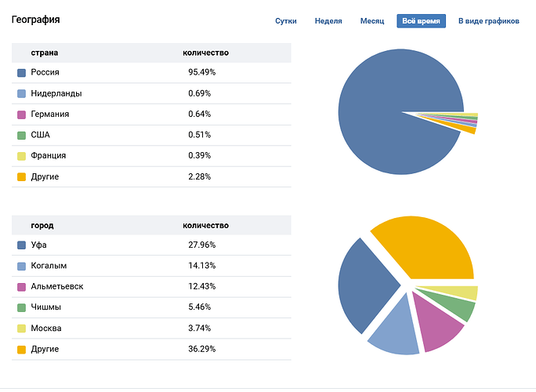Click the 36.29% value
Viewport: 536px width, 392px height.
[201, 349]
